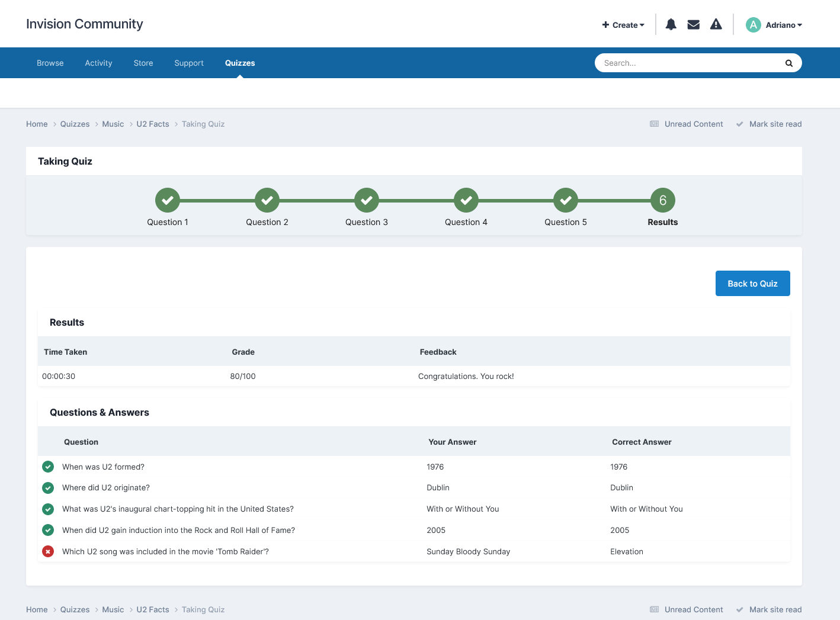Open the messages envelope icon
The image size is (840, 620).
(x=693, y=24)
